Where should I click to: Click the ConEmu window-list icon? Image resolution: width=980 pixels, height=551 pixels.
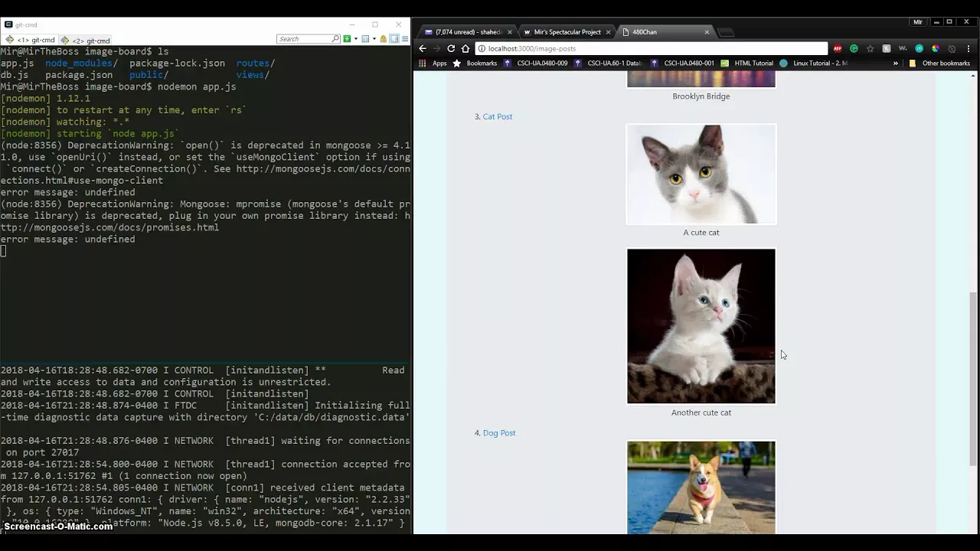tap(365, 39)
